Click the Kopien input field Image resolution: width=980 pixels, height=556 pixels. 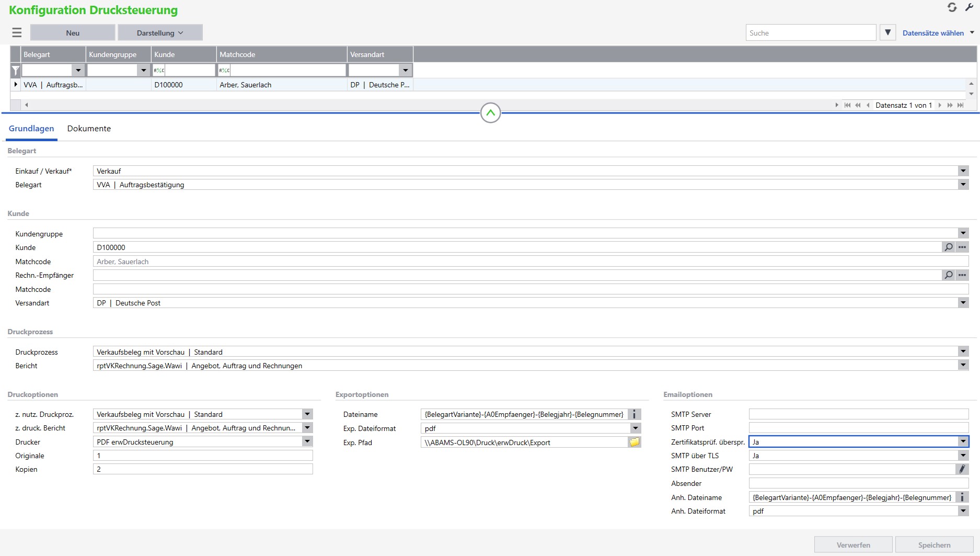203,470
